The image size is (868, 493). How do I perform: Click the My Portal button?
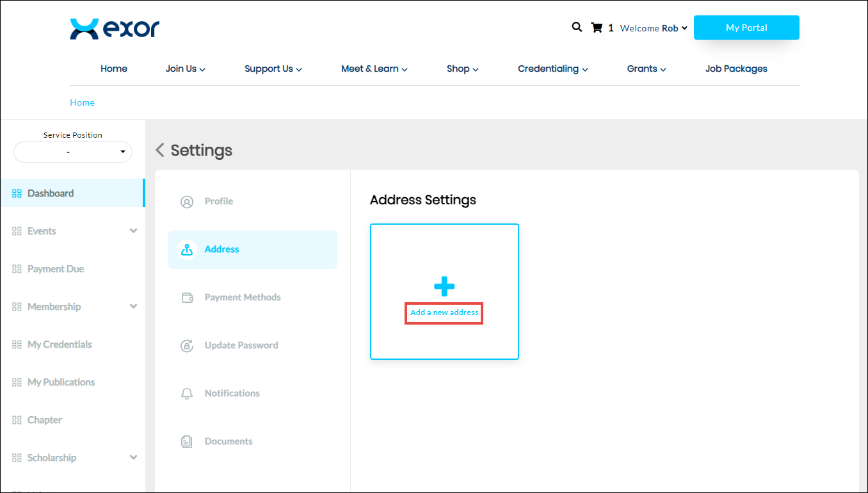746,28
